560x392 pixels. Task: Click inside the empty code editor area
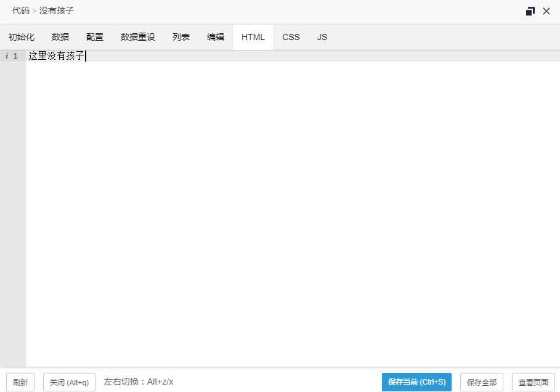coord(293,214)
